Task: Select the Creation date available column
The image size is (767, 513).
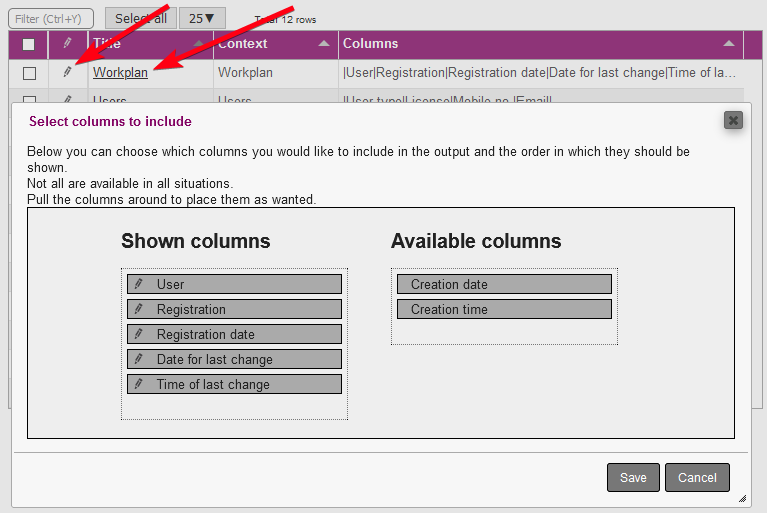Action: click(503, 285)
